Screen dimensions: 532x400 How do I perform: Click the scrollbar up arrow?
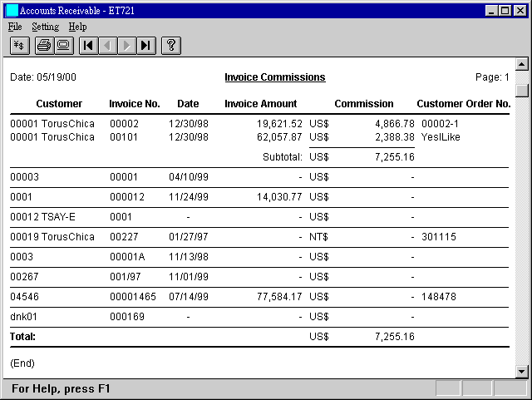(522, 64)
